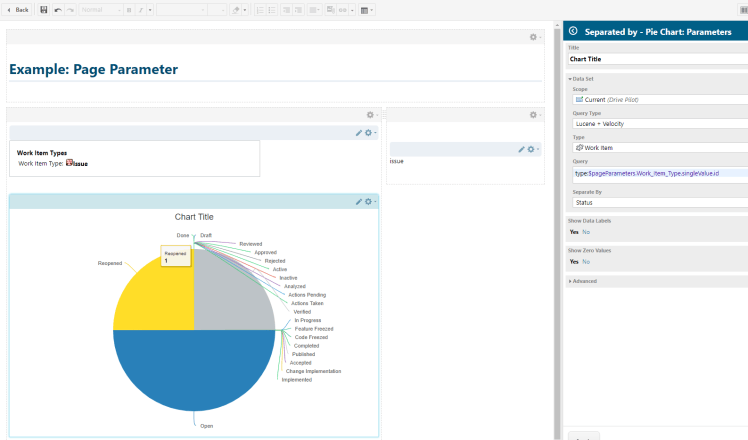
Task: Click the 'Open' label below the pie
Action: (x=207, y=426)
